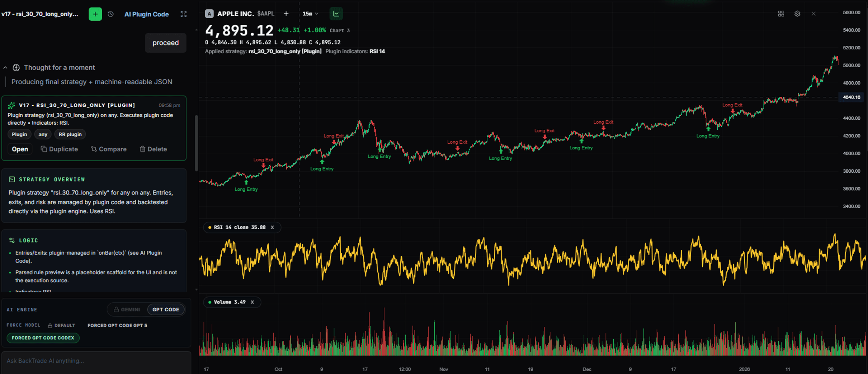Switch AI engine to GPT CODE
This screenshot has height=374, width=868.
click(x=166, y=310)
